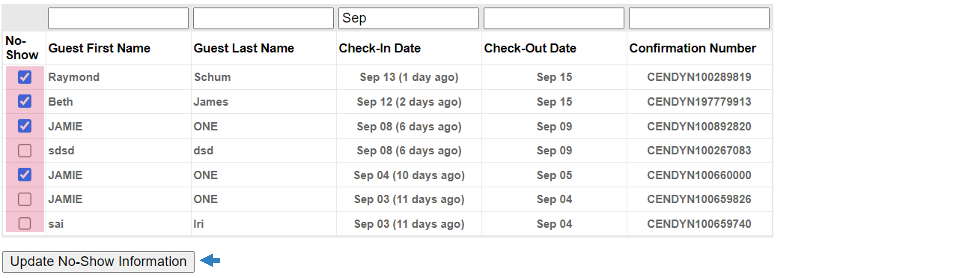Click the Guest Last Name filter field
The width and height of the screenshot is (980, 278).
point(263,18)
